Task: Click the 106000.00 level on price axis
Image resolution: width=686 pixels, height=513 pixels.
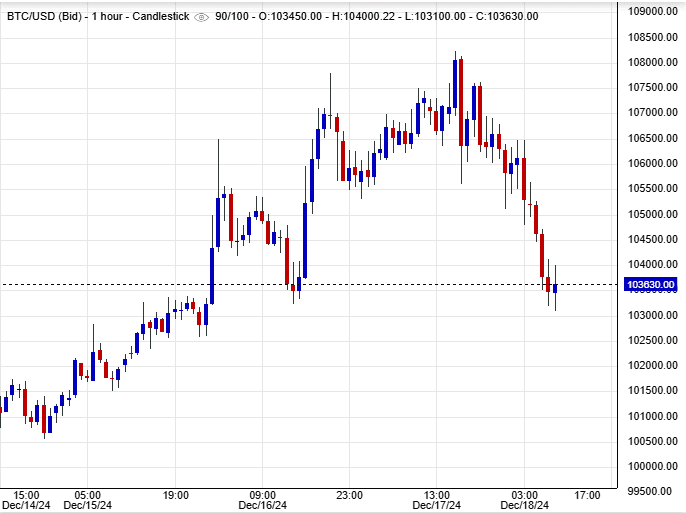Action: [x=649, y=164]
